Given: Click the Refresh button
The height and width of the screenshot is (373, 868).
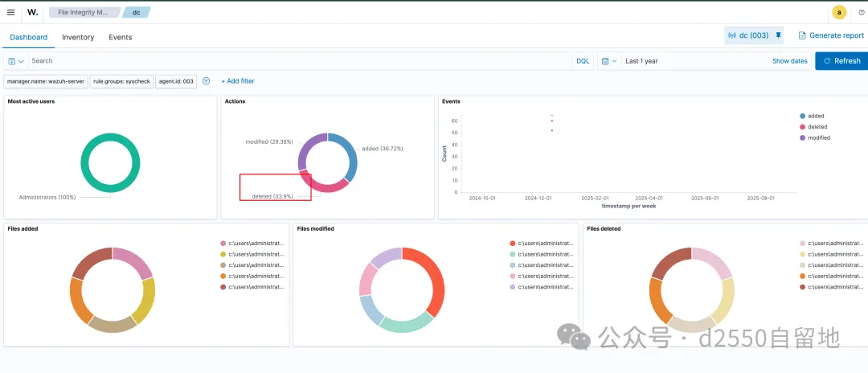Looking at the screenshot, I should click(x=841, y=61).
